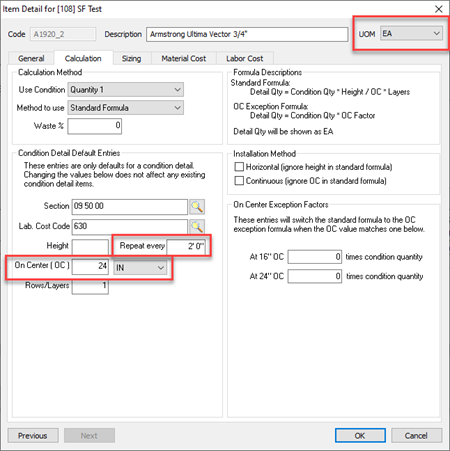Image resolution: width=450 pixels, height=451 pixels.
Task: Open Method to use dropdown
Action: click(x=126, y=108)
